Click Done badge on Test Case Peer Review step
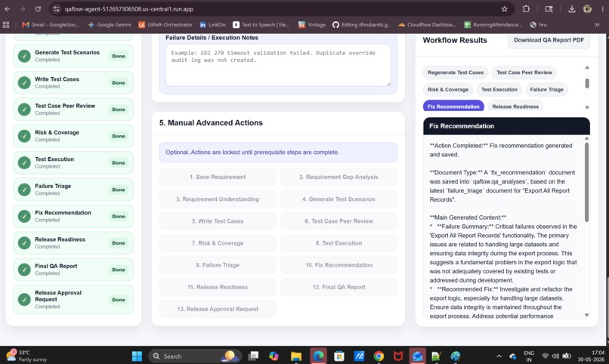The width and height of the screenshot is (609, 364). 119,110
